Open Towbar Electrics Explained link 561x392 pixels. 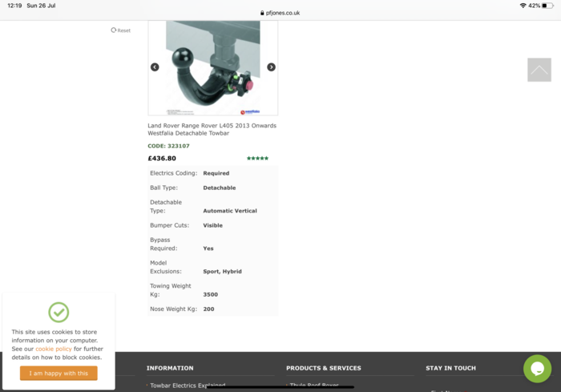coord(188,386)
